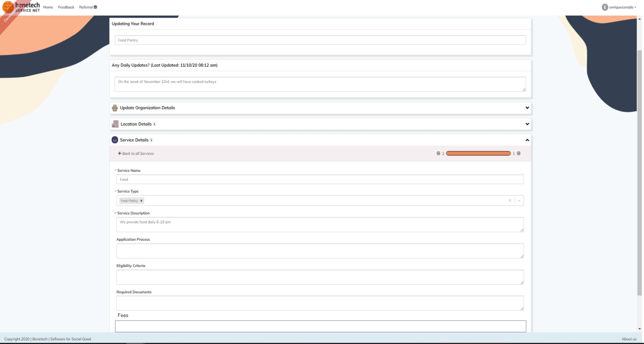
Task: Click the Organization Details people icon
Action: pyautogui.click(x=115, y=108)
